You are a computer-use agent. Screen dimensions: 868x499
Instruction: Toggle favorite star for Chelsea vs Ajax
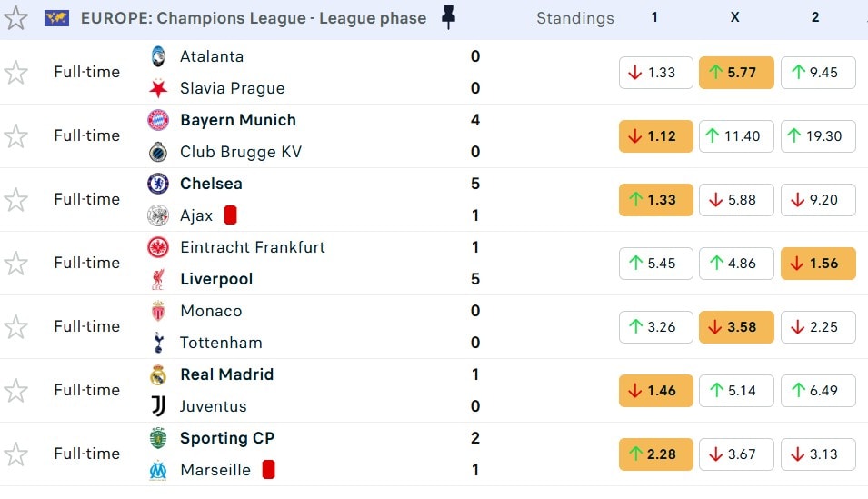[x=15, y=200]
